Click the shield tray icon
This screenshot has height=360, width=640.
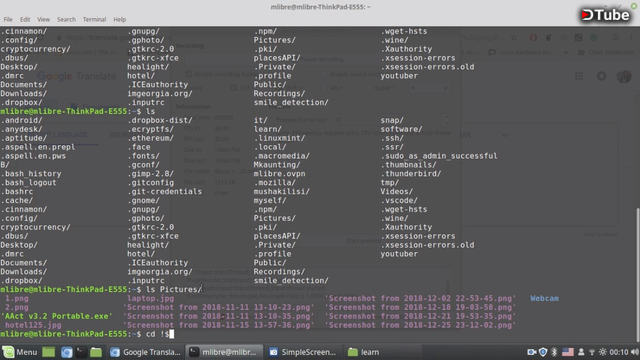(543, 352)
